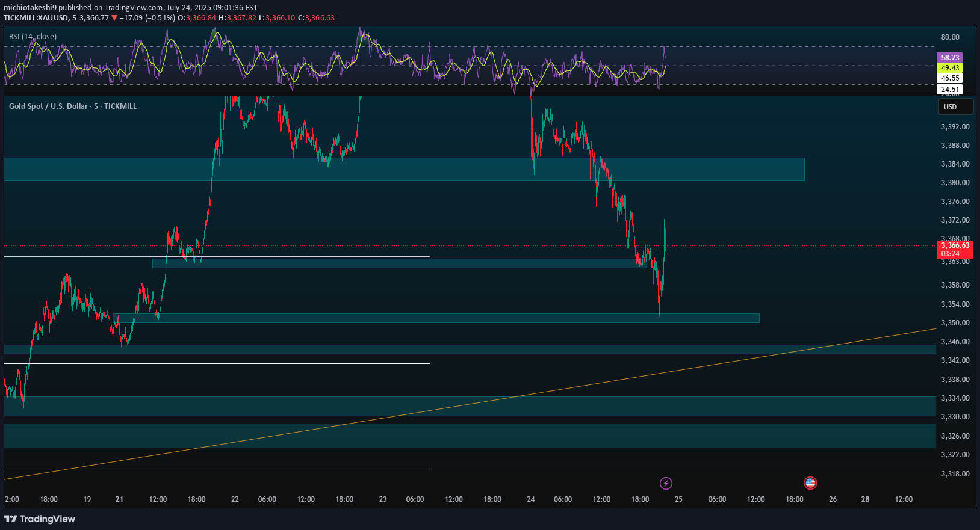Viewport: 980px width, 530px height.
Task: Click the open value O:3,366.84
Action: click(x=197, y=18)
